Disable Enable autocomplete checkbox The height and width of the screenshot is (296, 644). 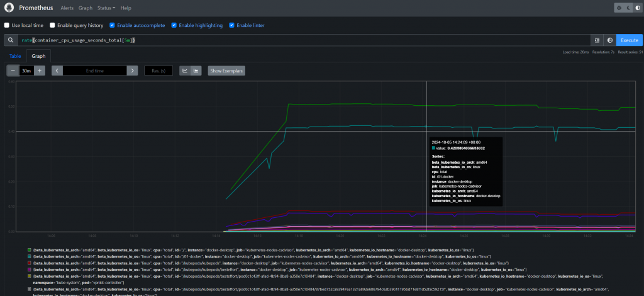(112, 25)
